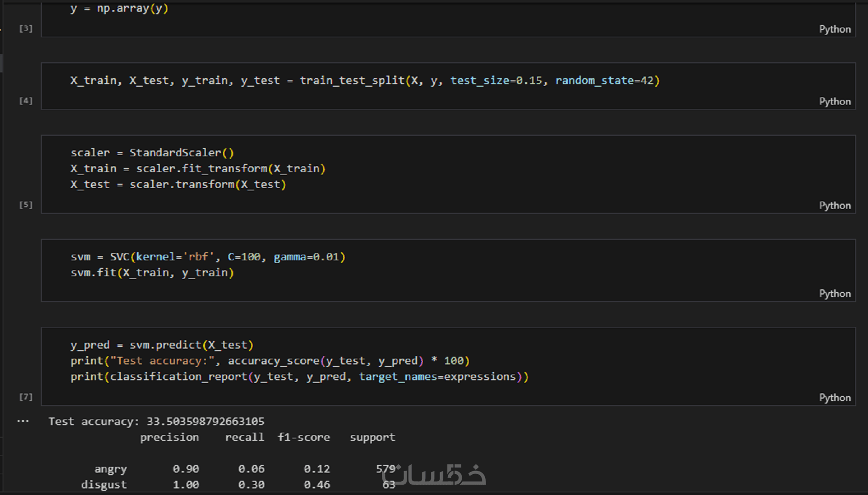Image resolution: width=868 pixels, height=495 pixels.
Task: Click the scaler = StandardScaler() line
Action: 152,153
